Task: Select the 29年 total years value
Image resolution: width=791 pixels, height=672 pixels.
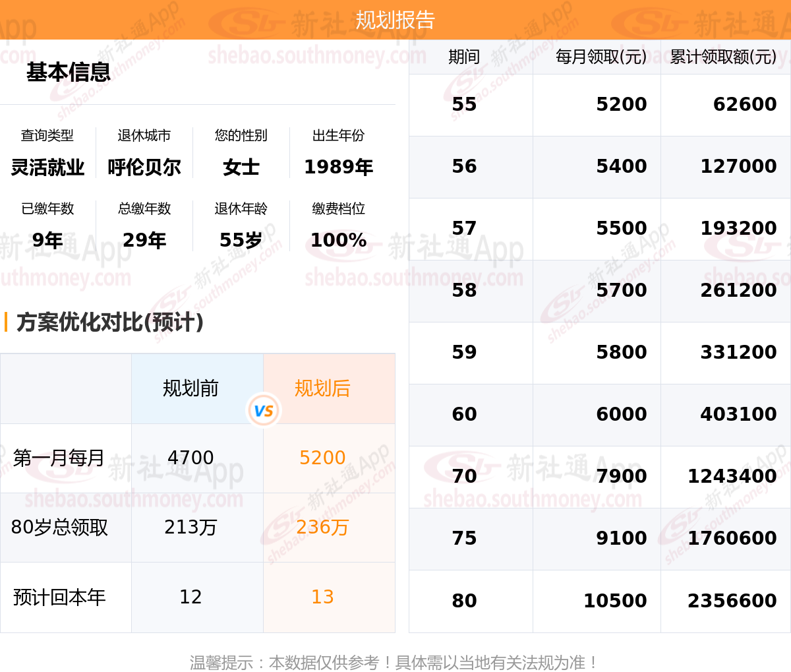Action: [x=144, y=240]
